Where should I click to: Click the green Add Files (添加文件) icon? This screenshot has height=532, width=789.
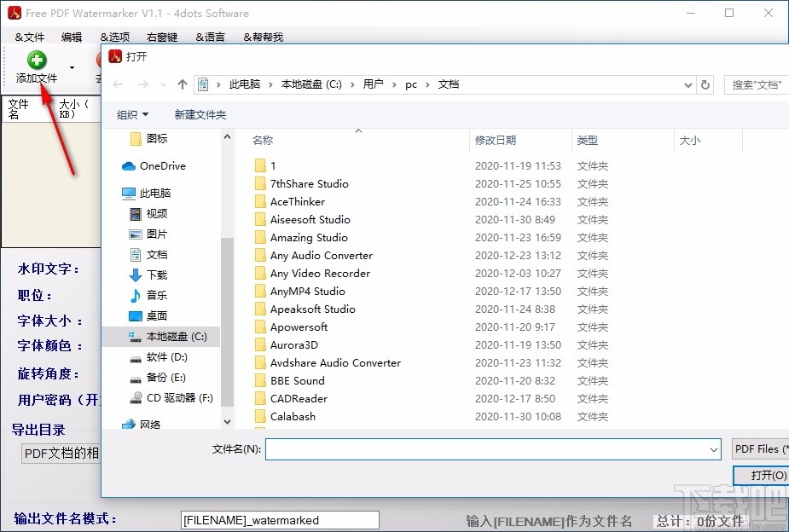click(36, 60)
